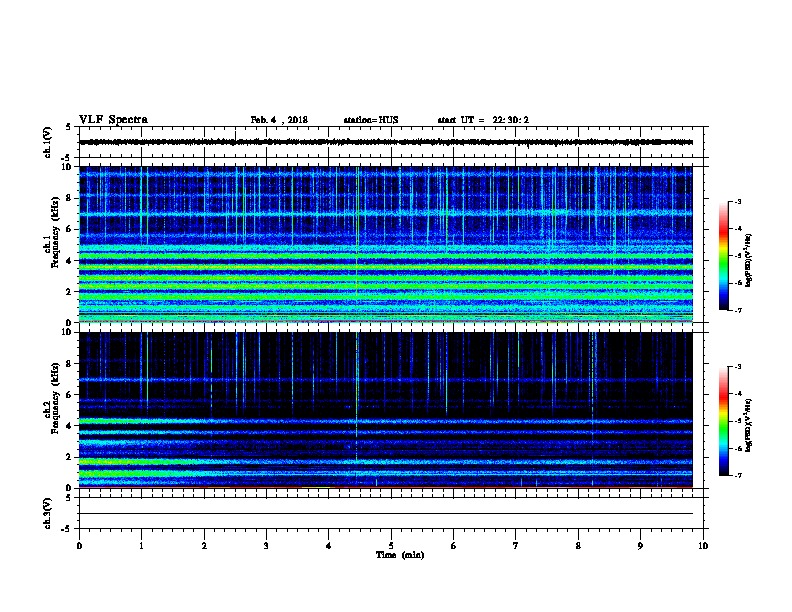Click the "3" tick on the Time axis

(x=266, y=546)
